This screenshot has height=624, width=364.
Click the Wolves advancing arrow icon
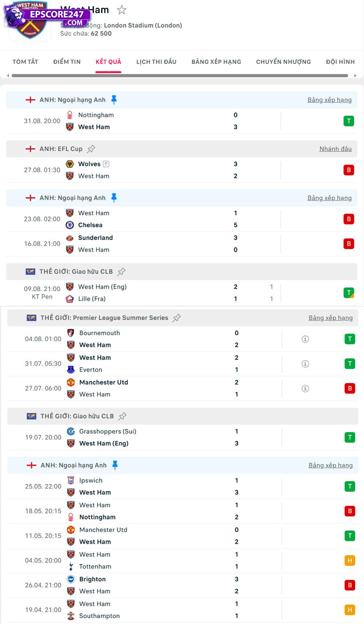[106, 164]
